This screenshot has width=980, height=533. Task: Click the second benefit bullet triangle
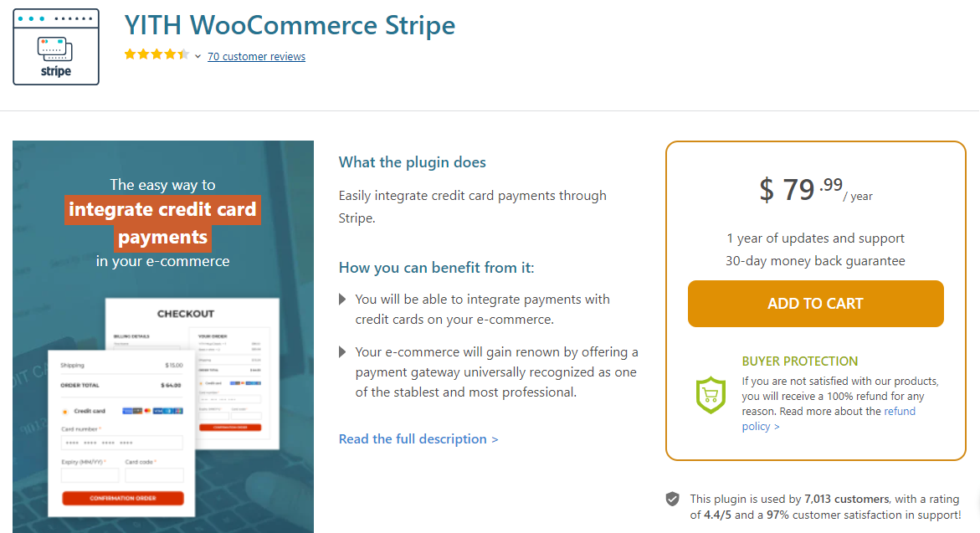click(x=342, y=351)
